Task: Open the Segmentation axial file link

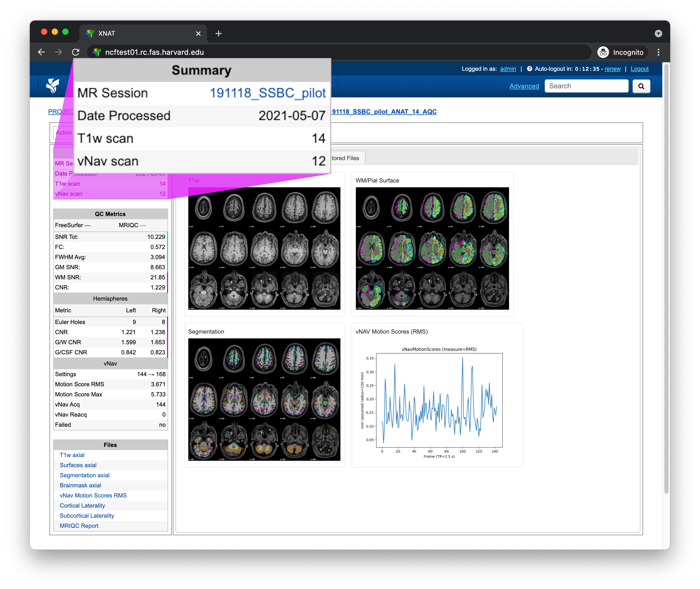Action: coord(85,475)
